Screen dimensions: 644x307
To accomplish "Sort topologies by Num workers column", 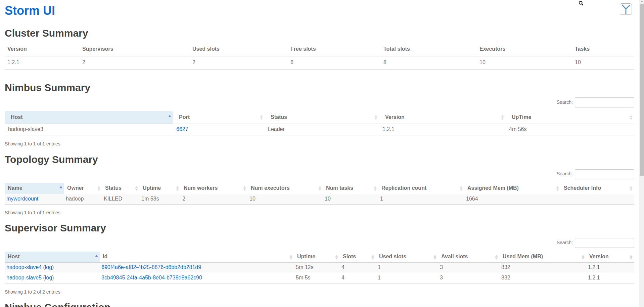I will tap(214, 188).
